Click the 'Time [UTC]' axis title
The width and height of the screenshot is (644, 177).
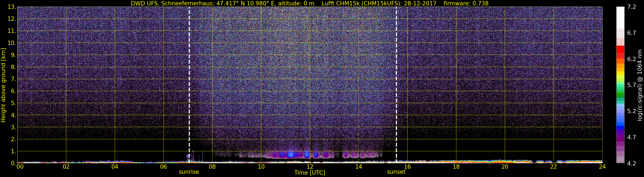tap(310, 173)
